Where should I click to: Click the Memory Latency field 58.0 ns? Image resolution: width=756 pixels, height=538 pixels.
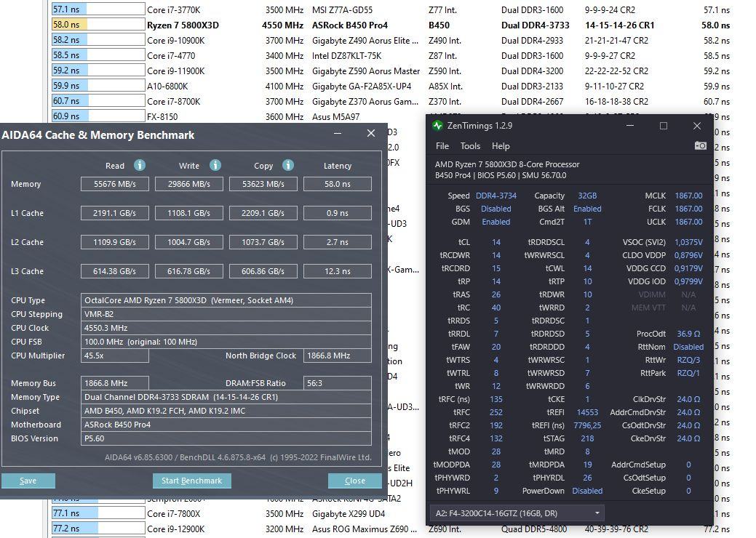338,184
